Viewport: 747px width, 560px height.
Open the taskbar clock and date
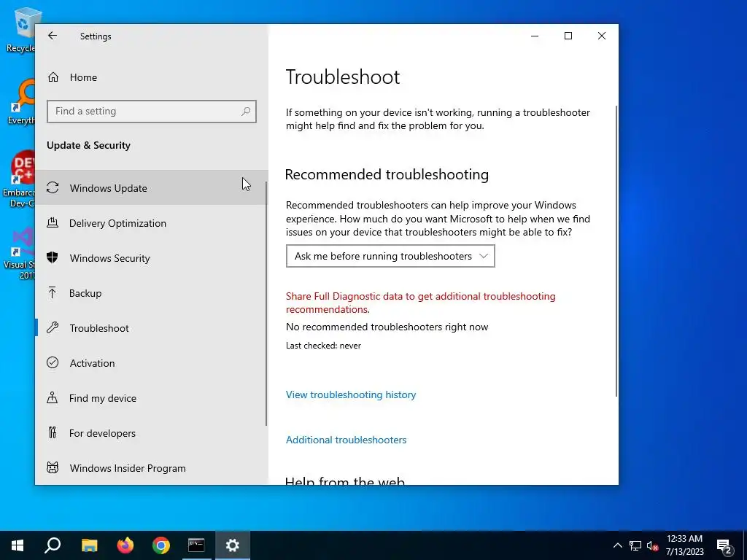point(684,545)
